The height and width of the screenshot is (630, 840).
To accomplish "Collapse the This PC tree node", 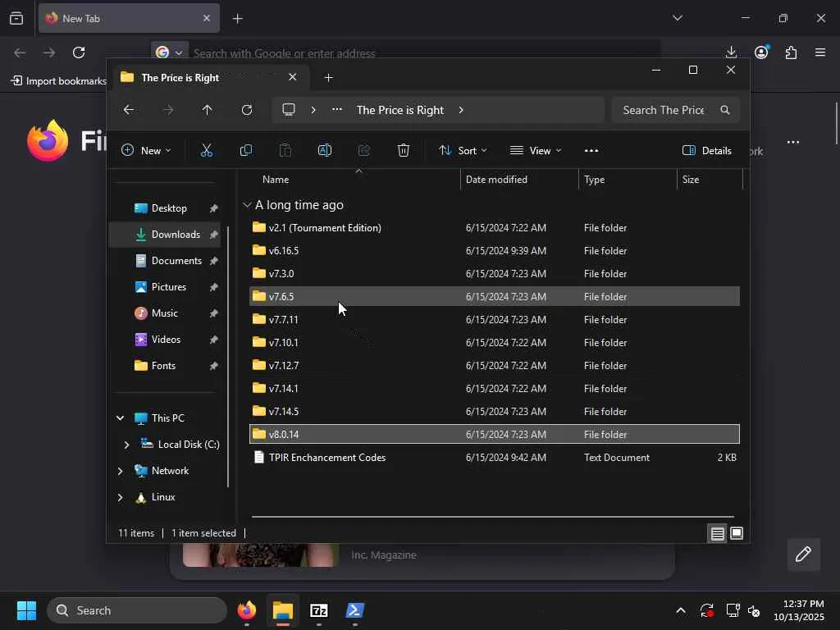I will [121, 418].
